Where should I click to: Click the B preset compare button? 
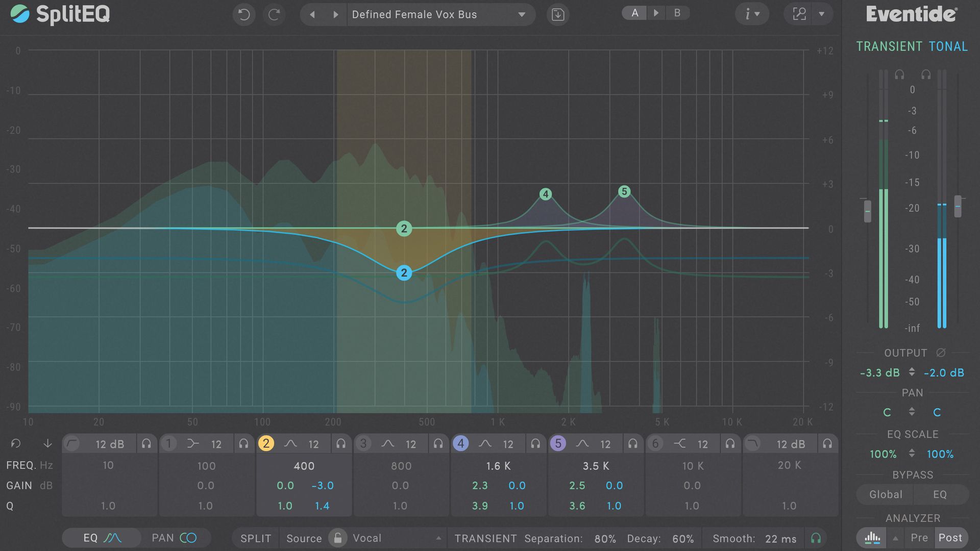677,13
